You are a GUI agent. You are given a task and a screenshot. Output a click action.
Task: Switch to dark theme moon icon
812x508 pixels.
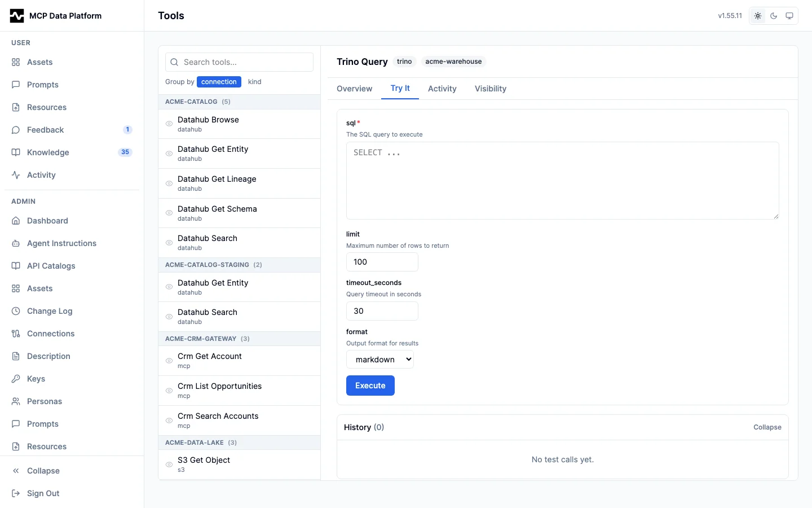pos(774,16)
